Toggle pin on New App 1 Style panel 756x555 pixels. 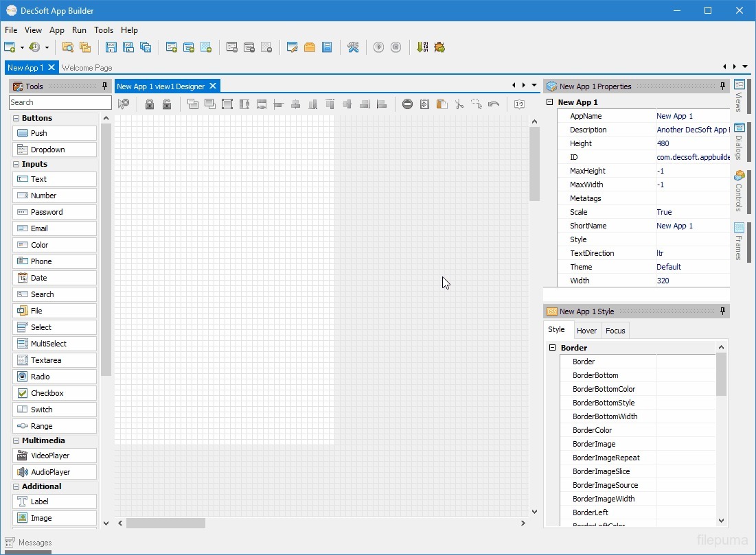click(722, 311)
